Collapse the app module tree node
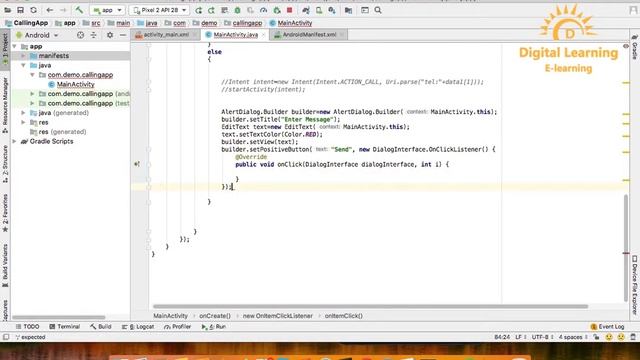Screen dimensions: 640x360 click(x=15, y=47)
